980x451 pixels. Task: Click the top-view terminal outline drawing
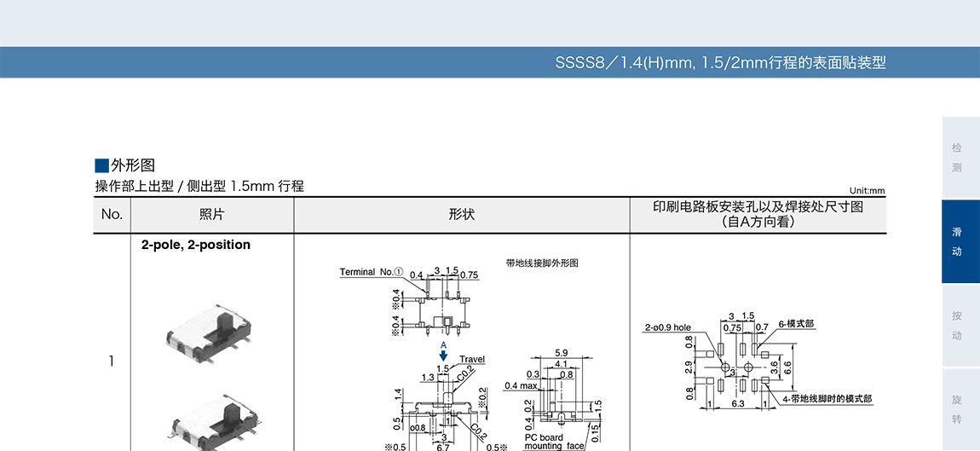click(441, 308)
